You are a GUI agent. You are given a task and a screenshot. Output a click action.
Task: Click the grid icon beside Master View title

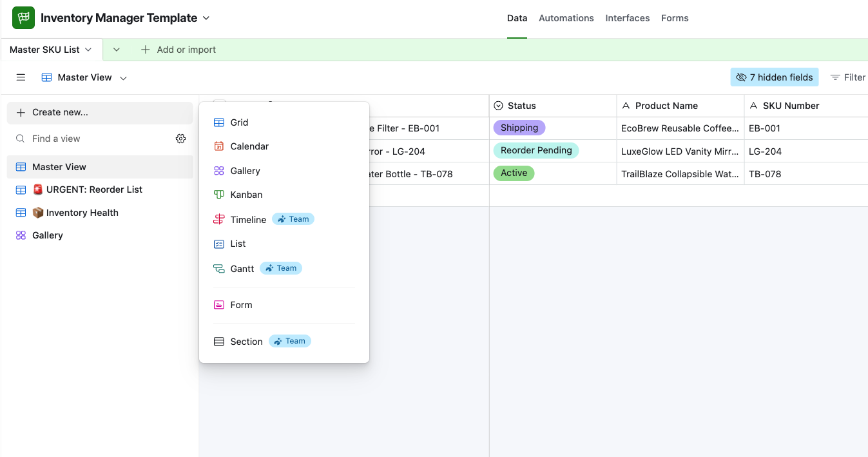pyautogui.click(x=46, y=77)
